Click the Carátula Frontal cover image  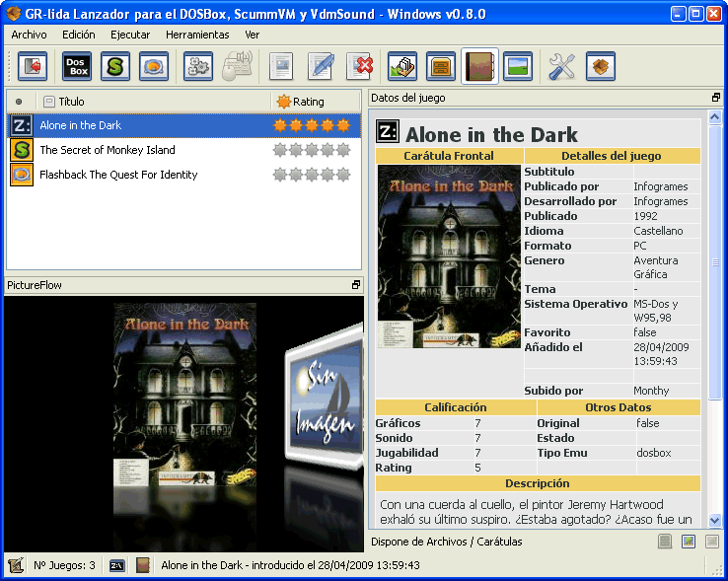(x=449, y=256)
